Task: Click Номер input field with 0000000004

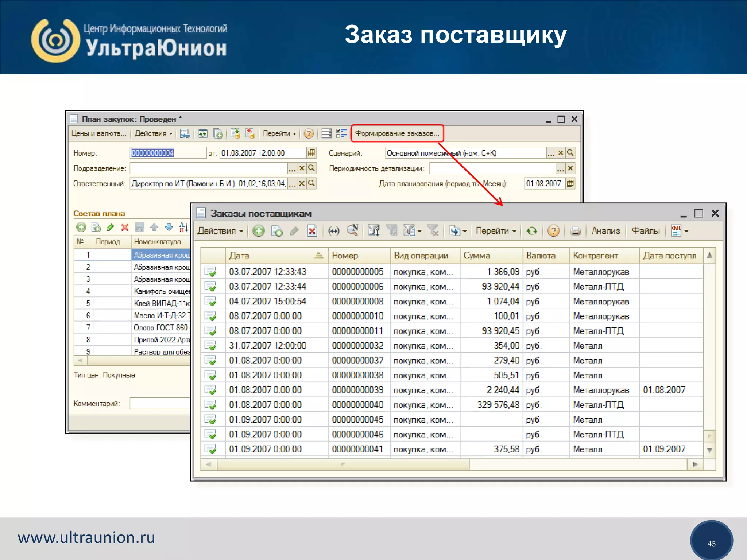Action: point(168,153)
